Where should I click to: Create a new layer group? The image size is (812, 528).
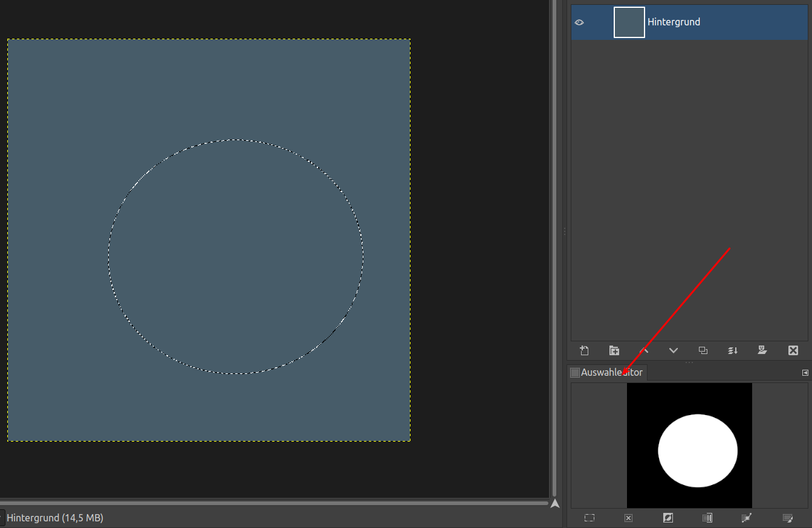point(614,350)
